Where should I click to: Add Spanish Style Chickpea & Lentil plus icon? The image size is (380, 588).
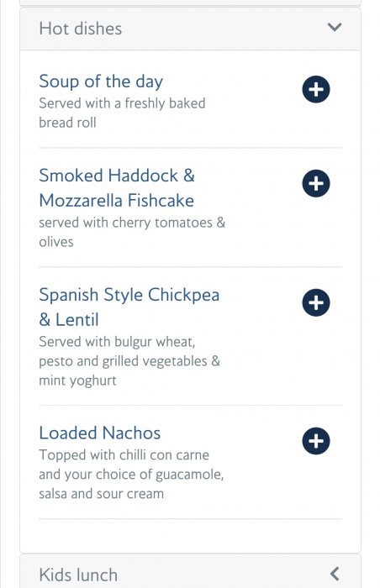click(x=316, y=302)
